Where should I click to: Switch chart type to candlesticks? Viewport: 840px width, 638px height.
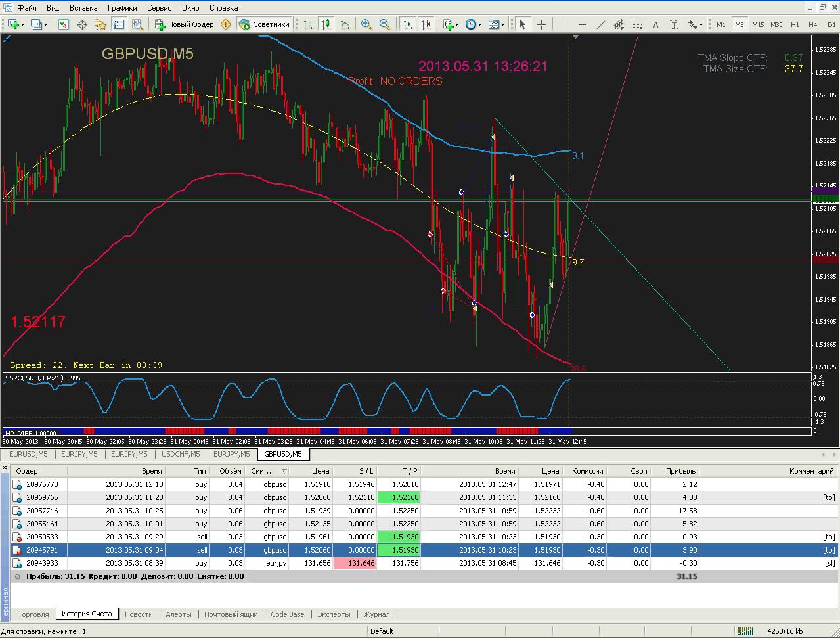pyautogui.click(x=326, y=24)
